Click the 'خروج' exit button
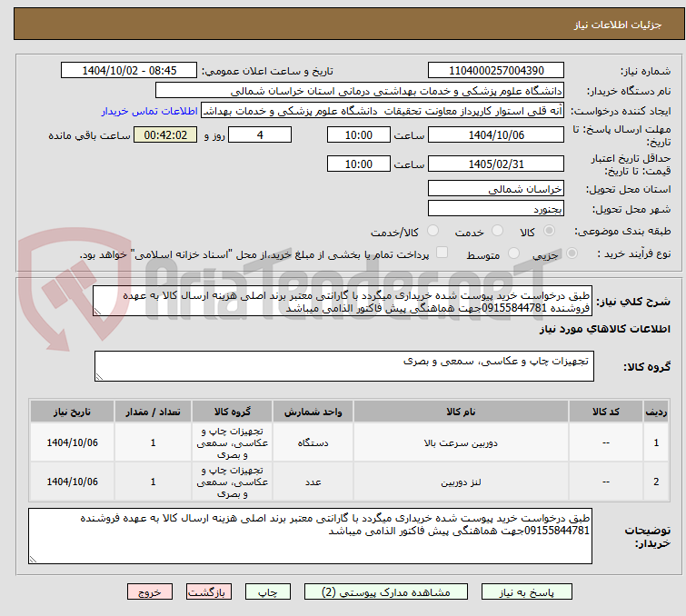 pos(150,592)
